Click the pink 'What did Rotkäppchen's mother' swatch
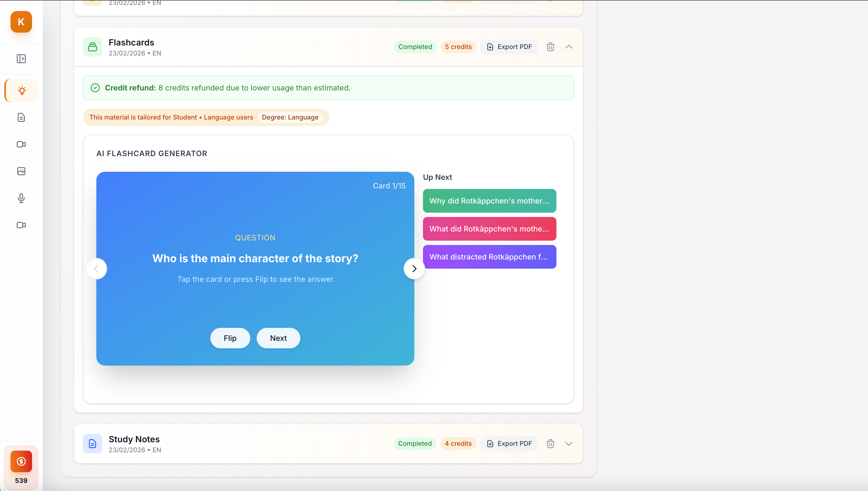Viewport: 868px width, 491px height. [489, 229]
